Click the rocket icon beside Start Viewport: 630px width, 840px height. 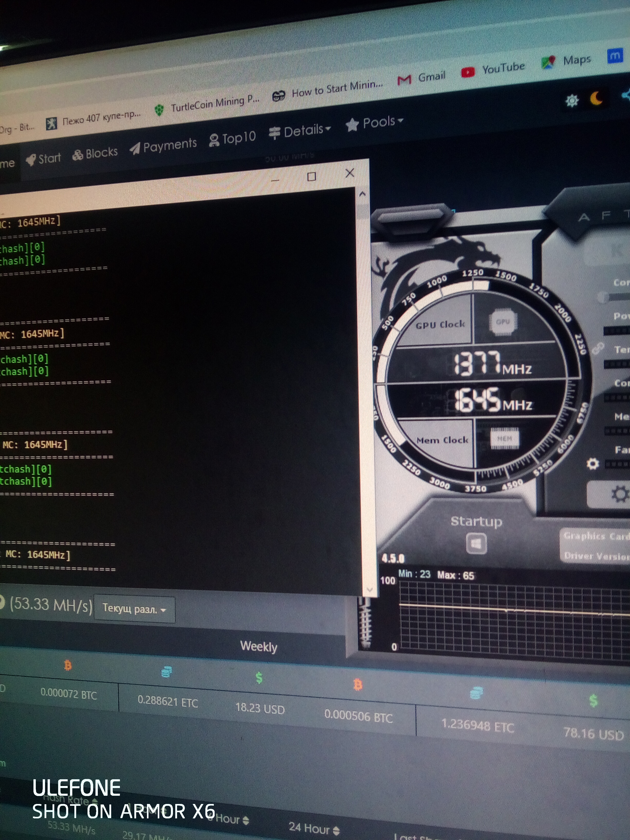coord(31,160)
